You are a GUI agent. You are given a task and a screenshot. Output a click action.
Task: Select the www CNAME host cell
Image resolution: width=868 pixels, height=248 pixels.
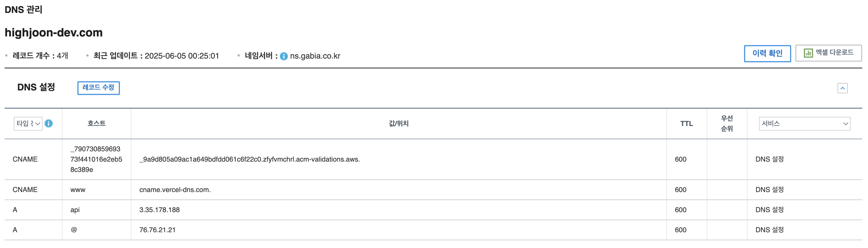78,190
